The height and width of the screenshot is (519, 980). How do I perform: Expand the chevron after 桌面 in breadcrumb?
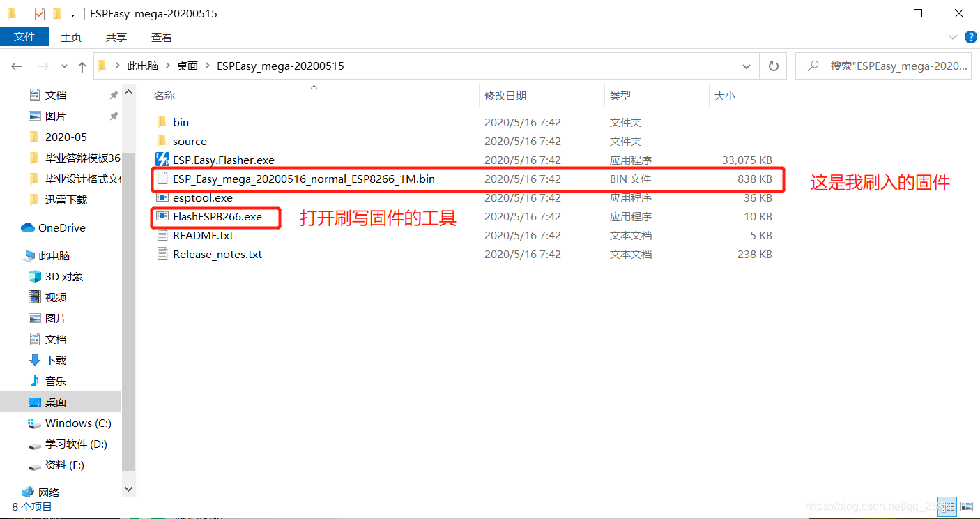[207, 66]
